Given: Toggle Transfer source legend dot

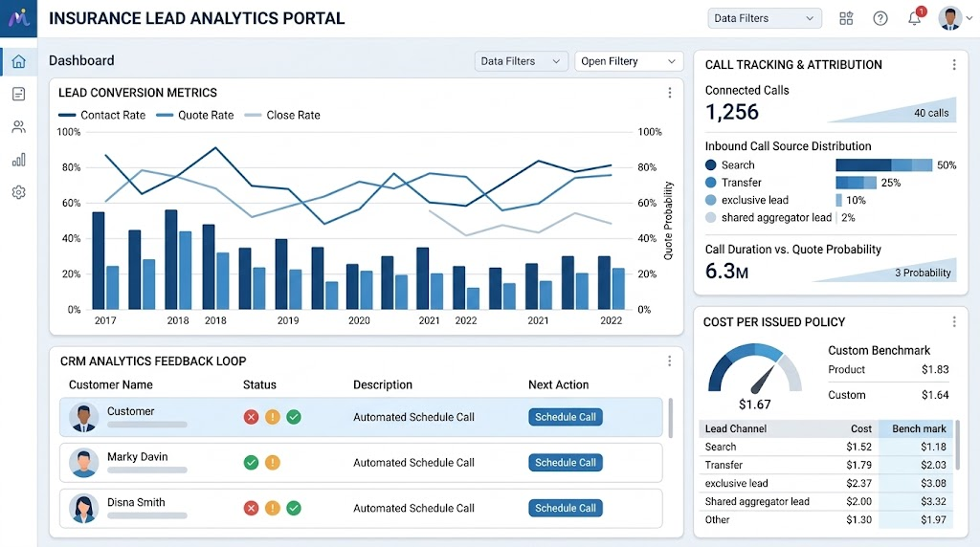Looking at the screenshot, I should pos(711,183).
